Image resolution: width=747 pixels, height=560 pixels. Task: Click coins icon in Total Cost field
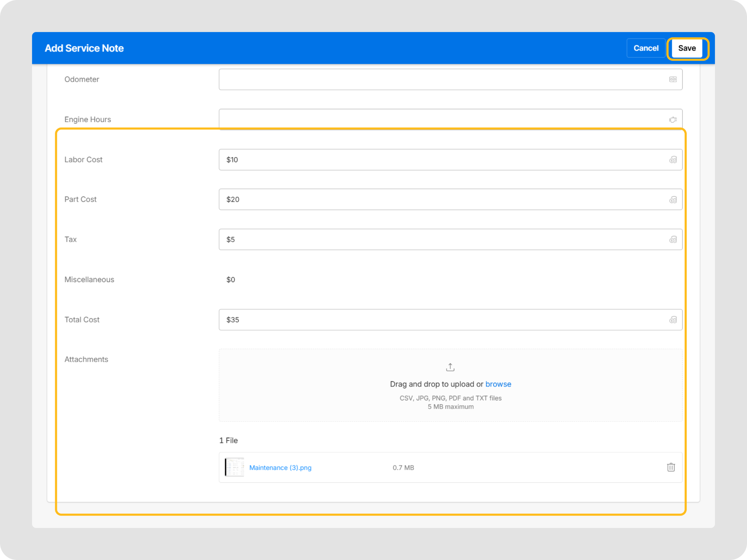click(x=673, y=320)
